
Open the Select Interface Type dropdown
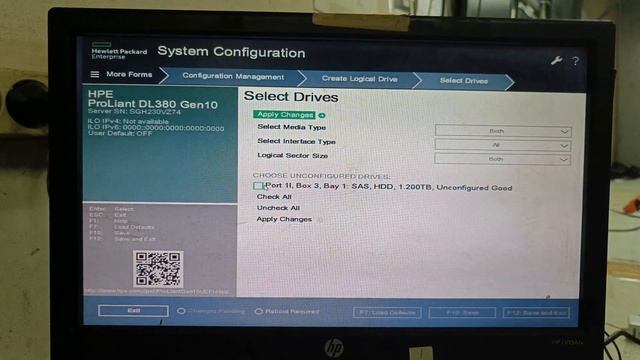click(503, 145)
